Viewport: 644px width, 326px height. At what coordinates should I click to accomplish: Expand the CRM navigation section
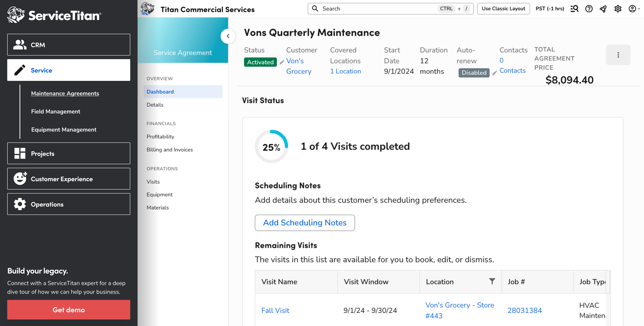click(x=69, y=45)
